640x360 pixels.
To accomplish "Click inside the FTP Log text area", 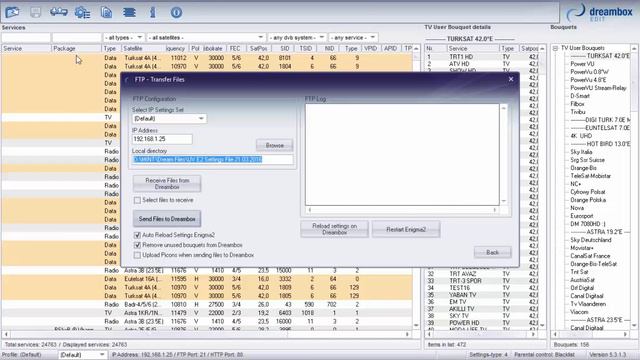I will [x=402, y=154].
